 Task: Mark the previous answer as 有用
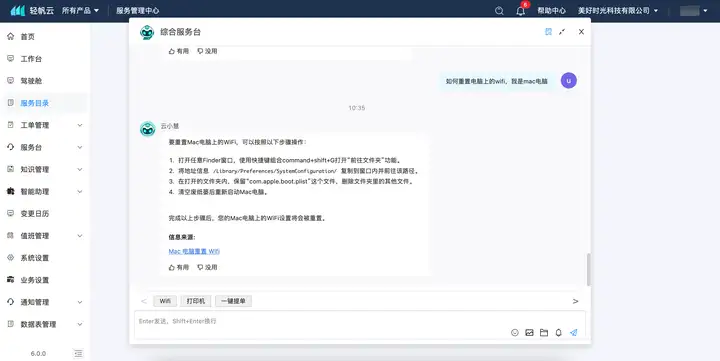point(179,51)
